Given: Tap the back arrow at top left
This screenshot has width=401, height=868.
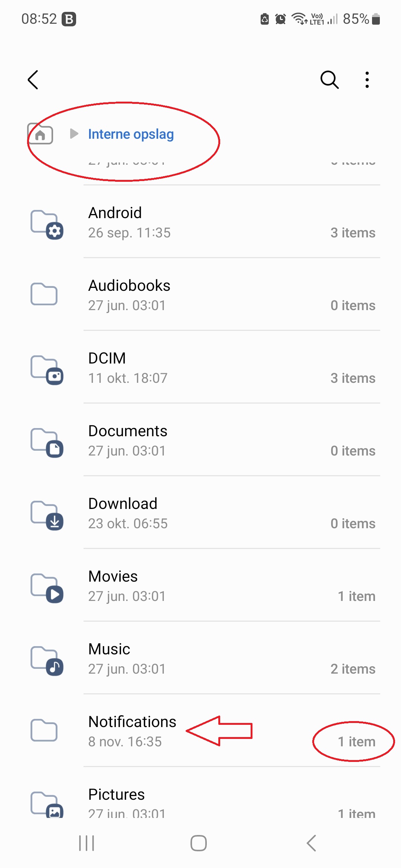Looking at the screenshot, I should [33, 80].
